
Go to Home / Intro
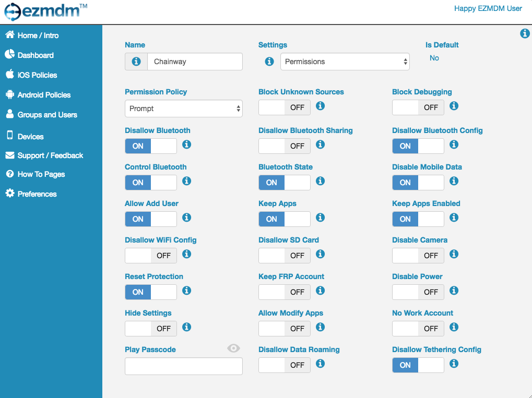pos(32,35)
